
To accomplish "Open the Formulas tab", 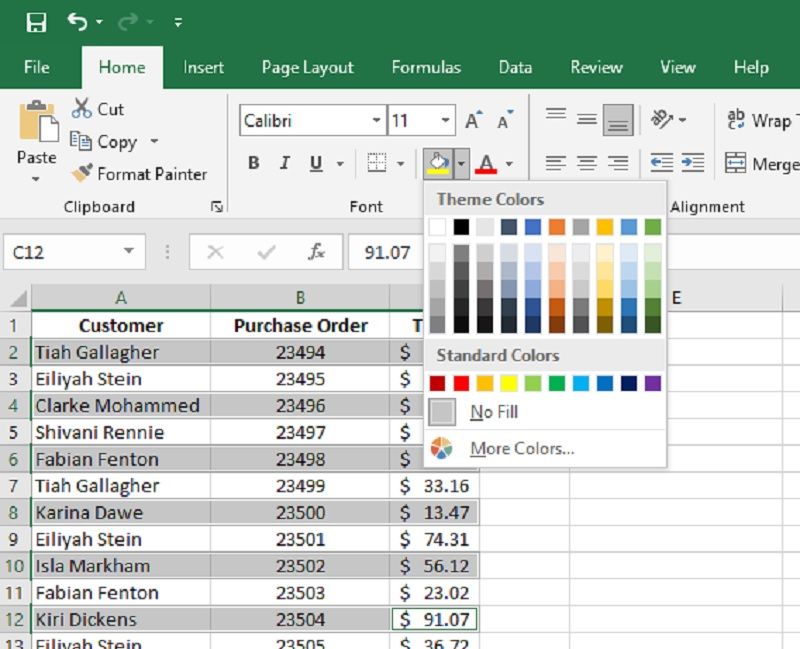I will point(426,67).
